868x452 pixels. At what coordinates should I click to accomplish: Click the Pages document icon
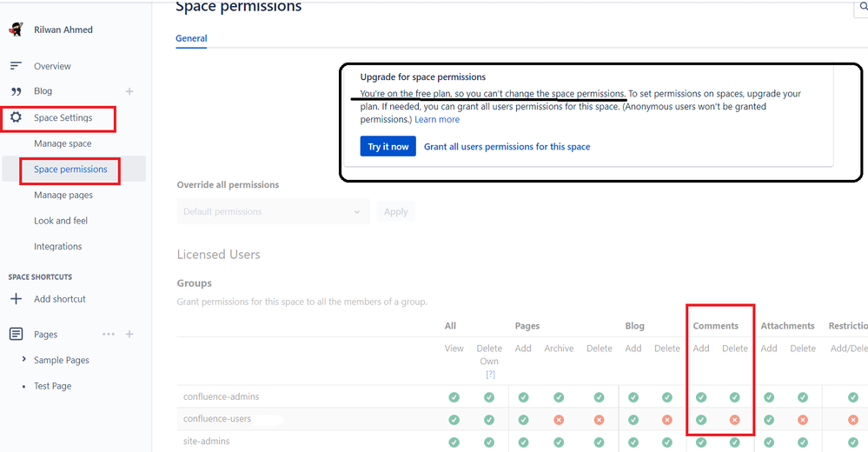point(16,334)
